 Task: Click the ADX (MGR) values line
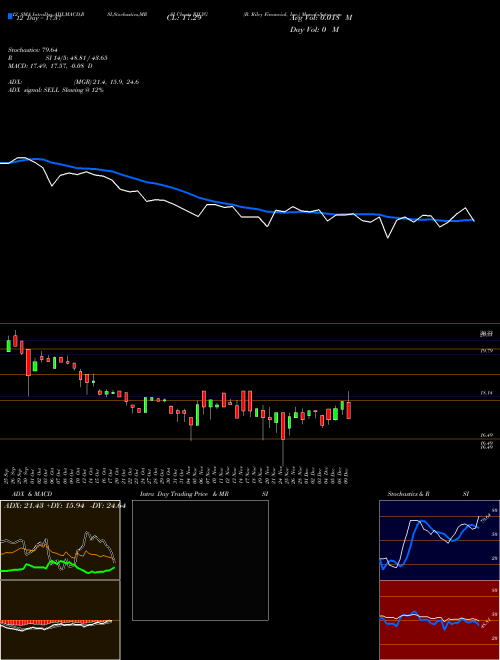pos(73,82)
